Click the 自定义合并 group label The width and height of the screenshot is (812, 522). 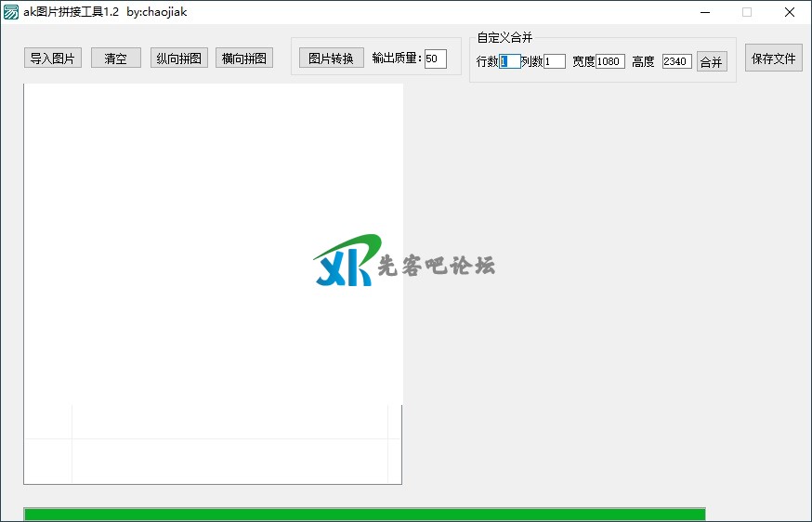(x=504, y=38)
